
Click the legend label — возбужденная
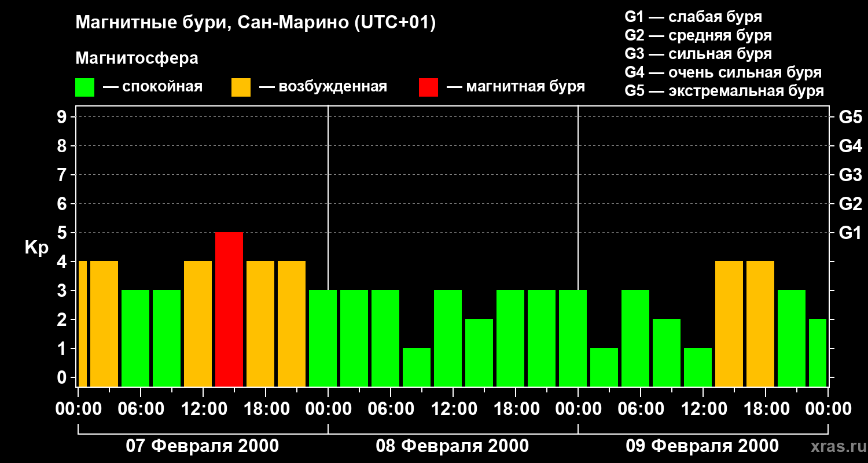pyautogui.click(x=323, y=87)
